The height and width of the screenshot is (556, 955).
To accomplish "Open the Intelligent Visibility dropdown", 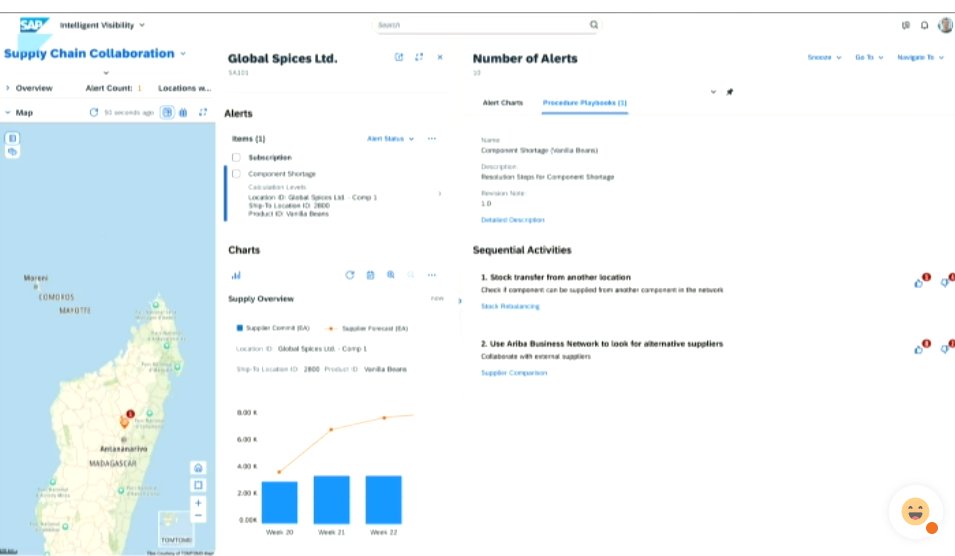I will pos(102,25).
